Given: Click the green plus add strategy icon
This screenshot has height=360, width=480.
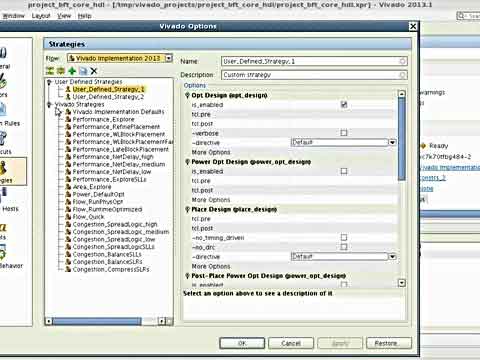Looking at the screenshot, I should coord(72,71).
